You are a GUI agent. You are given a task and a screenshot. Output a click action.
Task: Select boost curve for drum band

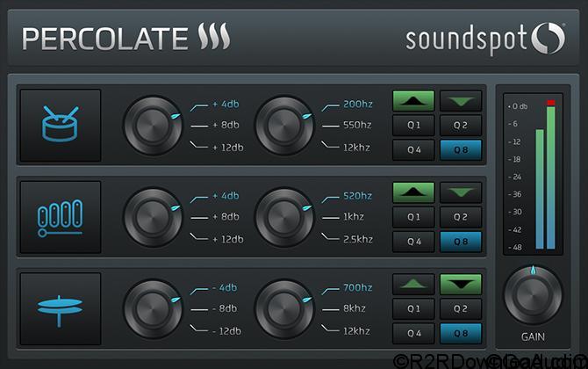pos(413,101)
